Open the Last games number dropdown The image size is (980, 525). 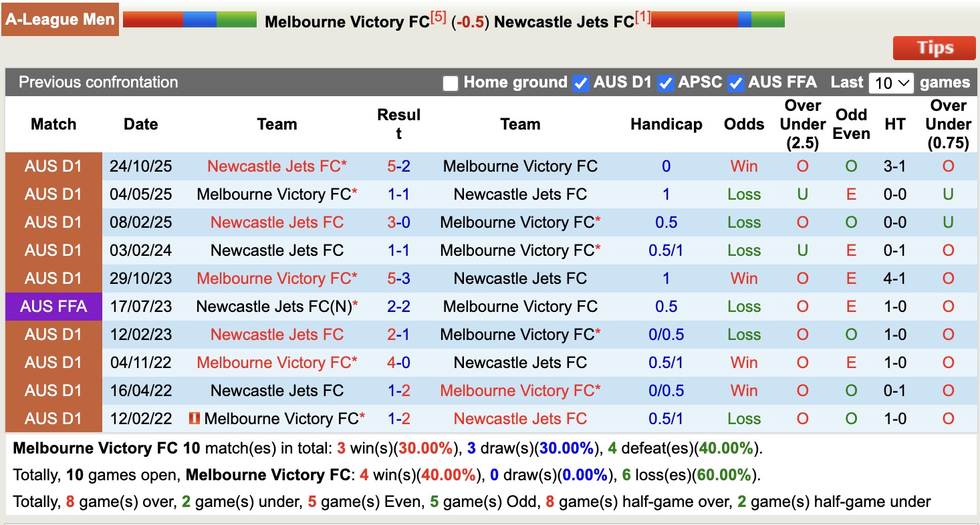tap(892, 82)
